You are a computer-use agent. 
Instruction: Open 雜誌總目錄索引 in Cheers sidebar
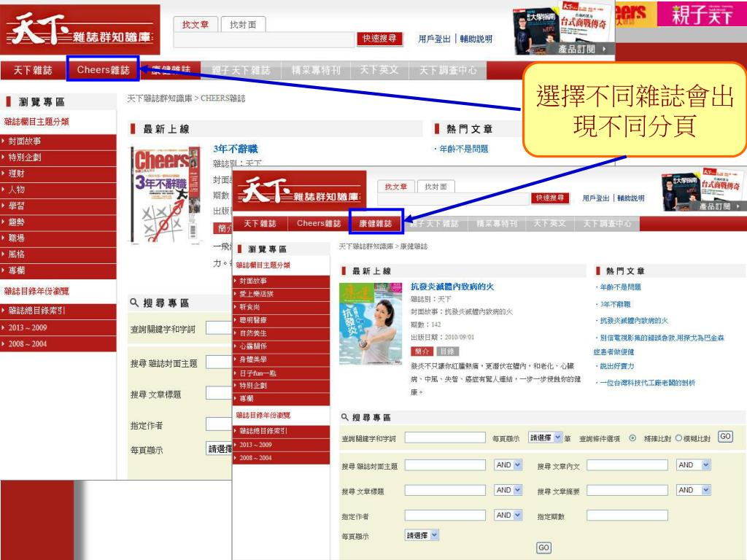coord(58,311)
